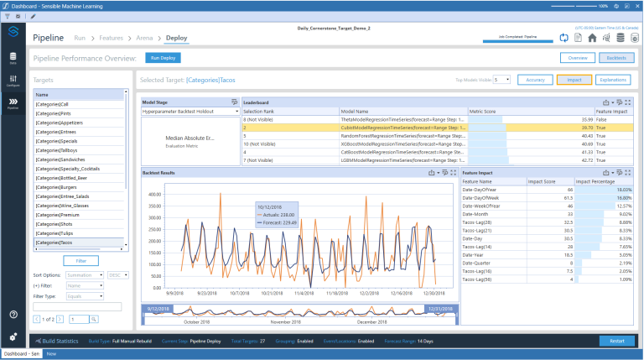644x360 pixels.
Task: Open the Model Stage Hyperparameter Backtest Holdout dropdown
Action: point(190,112)
